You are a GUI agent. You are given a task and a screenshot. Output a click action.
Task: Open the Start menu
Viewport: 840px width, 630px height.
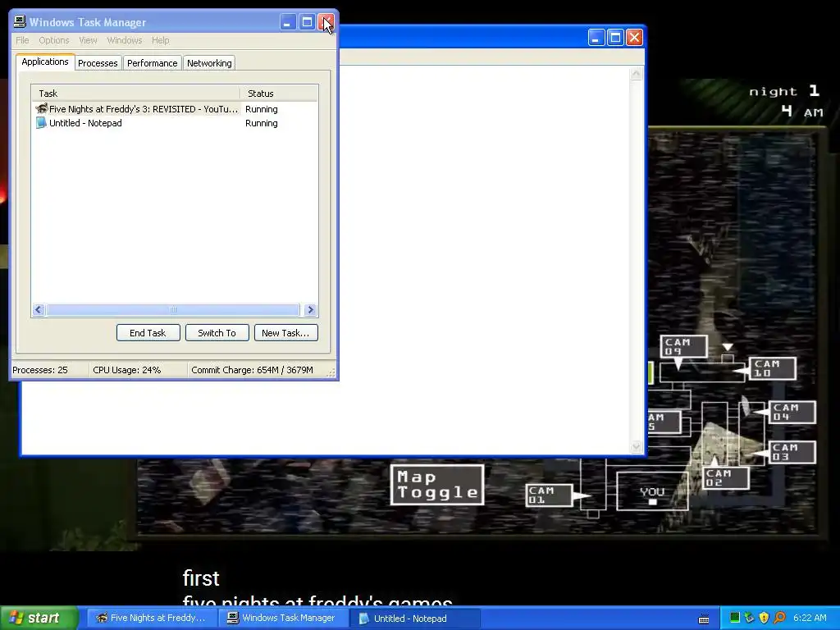[x=39, y=618]
